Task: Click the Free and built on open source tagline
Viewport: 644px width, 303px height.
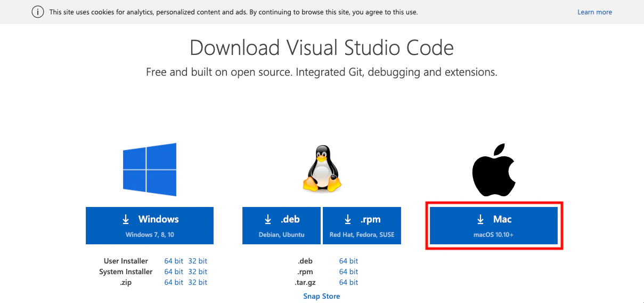Action: (322, 72)
